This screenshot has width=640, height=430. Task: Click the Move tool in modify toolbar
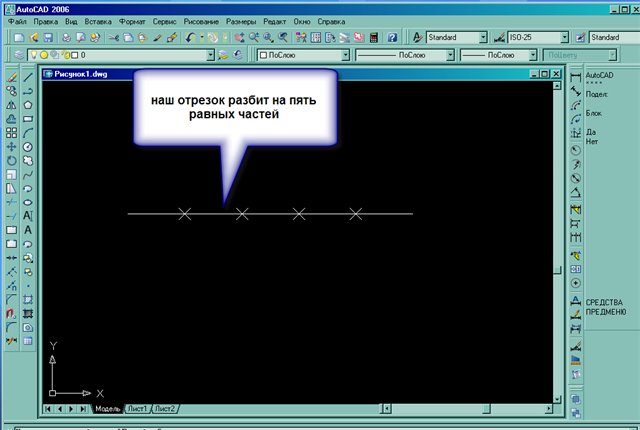10,146
